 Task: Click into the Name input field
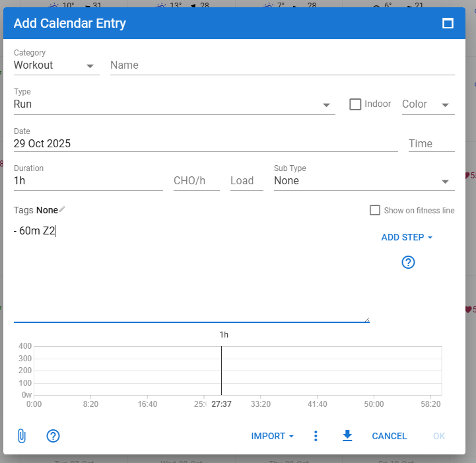(x=282, y=65)
